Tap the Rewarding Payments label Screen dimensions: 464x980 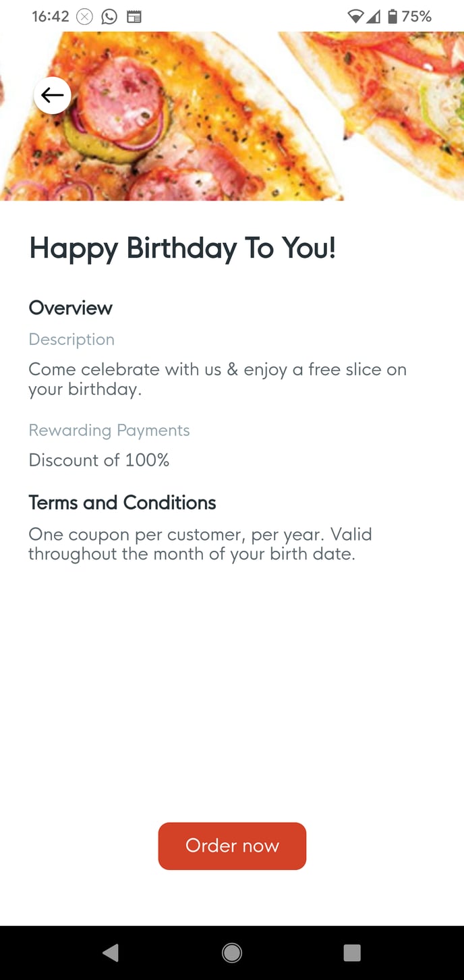[x=109, y=431]
